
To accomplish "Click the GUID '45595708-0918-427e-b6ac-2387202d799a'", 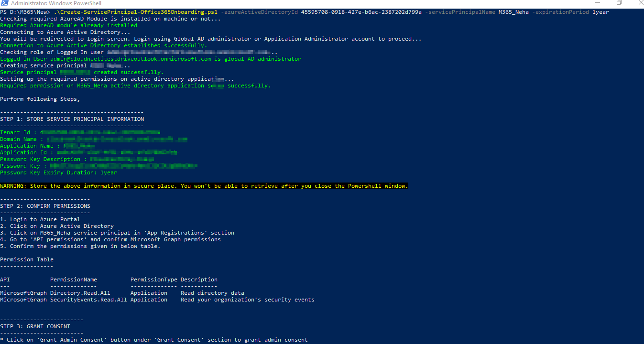I will 361,12.
